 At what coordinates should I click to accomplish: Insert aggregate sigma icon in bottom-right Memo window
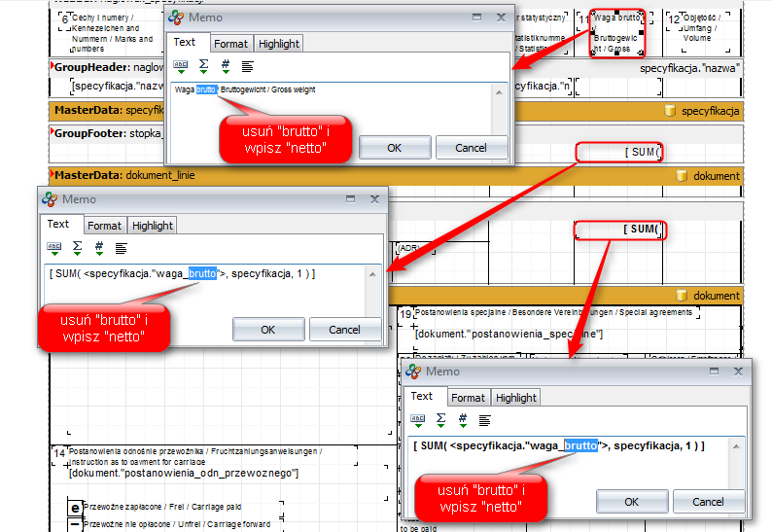pos(440,420)
